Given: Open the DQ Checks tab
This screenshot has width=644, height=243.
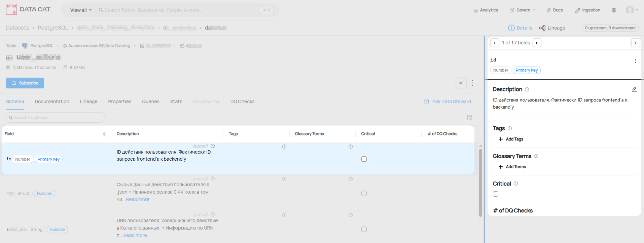Looking at the screenshot, I should point(242,102).
